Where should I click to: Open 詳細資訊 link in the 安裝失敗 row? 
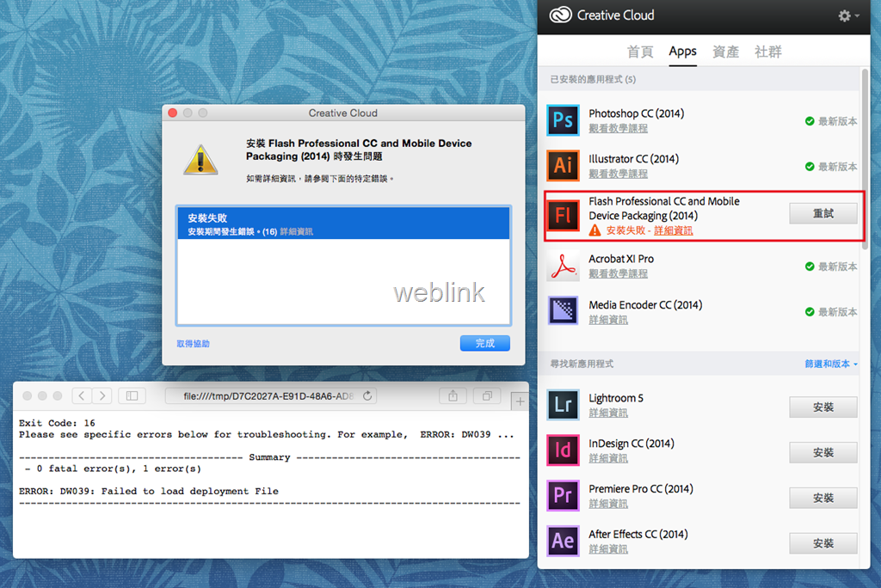296,232
